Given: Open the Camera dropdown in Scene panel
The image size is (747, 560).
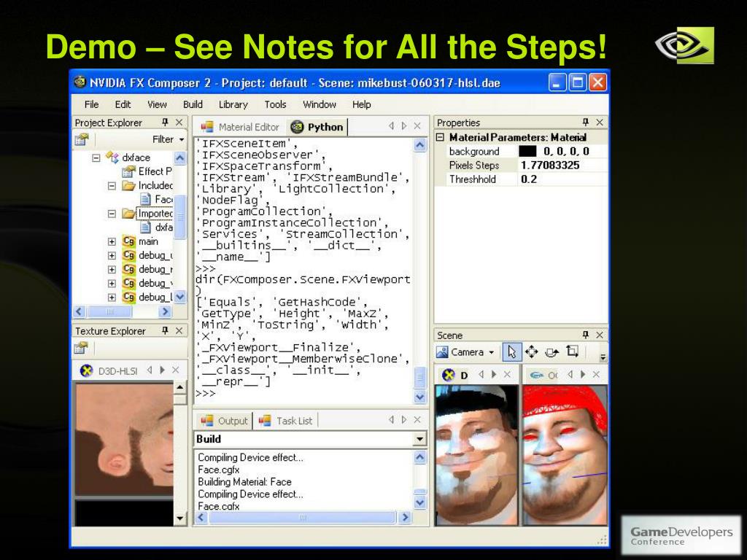Looking at the screenshot, I should [x=465, y=352].
